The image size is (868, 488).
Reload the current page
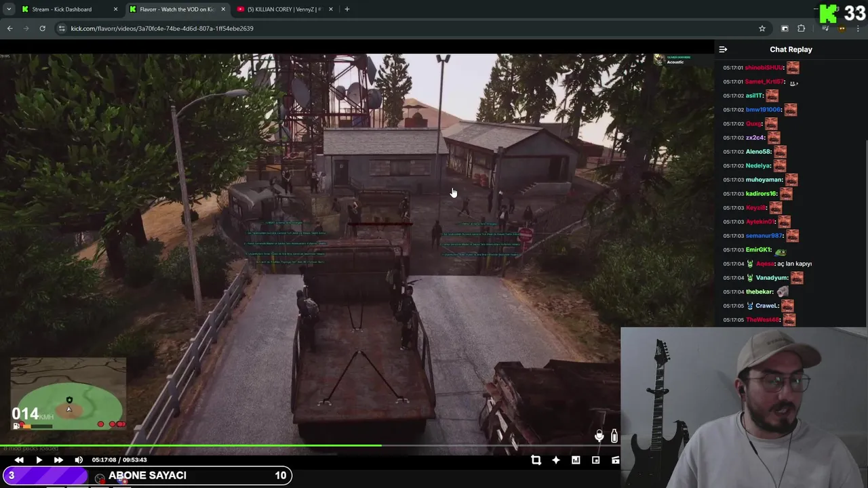pyautogui.click(x=42, y=28)
